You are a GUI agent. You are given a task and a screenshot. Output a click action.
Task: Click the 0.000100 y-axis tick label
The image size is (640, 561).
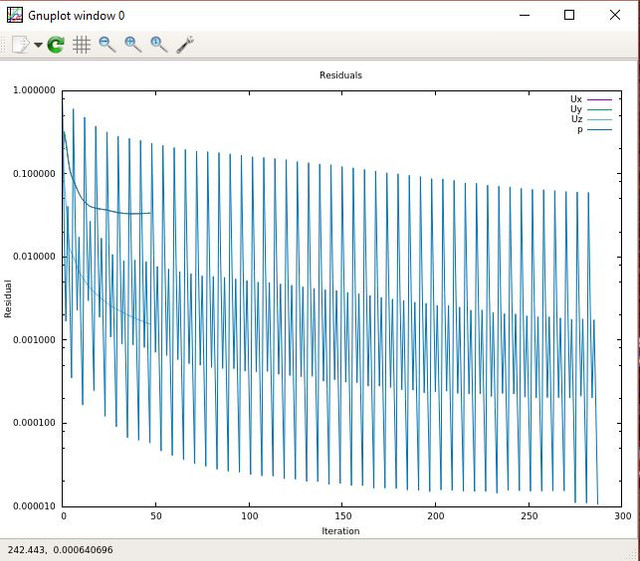click(34, 423)
